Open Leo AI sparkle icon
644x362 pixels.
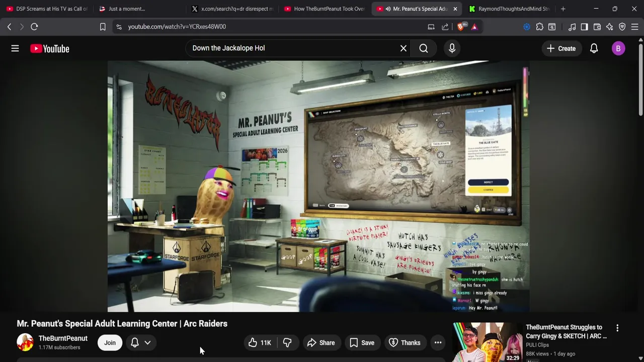(610, 27)
